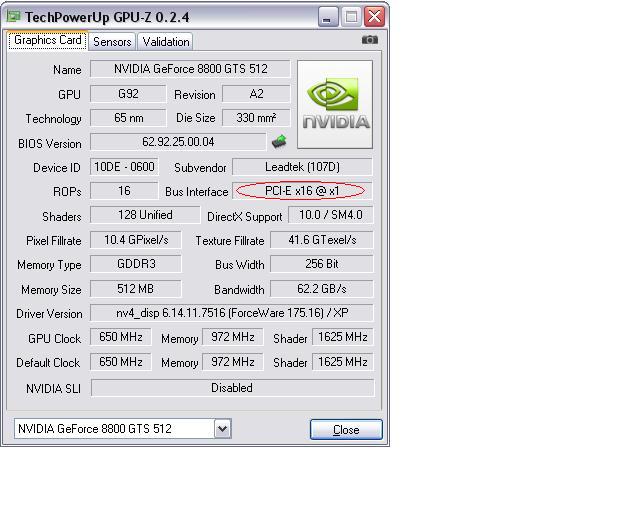Click the BIOS Version field 62.92.25.00.04
Viewport: 640px width, 512px height.
point(178,142)
